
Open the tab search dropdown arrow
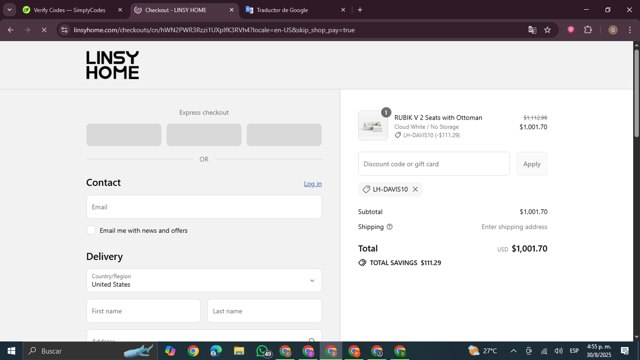click(x=9, y=10)
